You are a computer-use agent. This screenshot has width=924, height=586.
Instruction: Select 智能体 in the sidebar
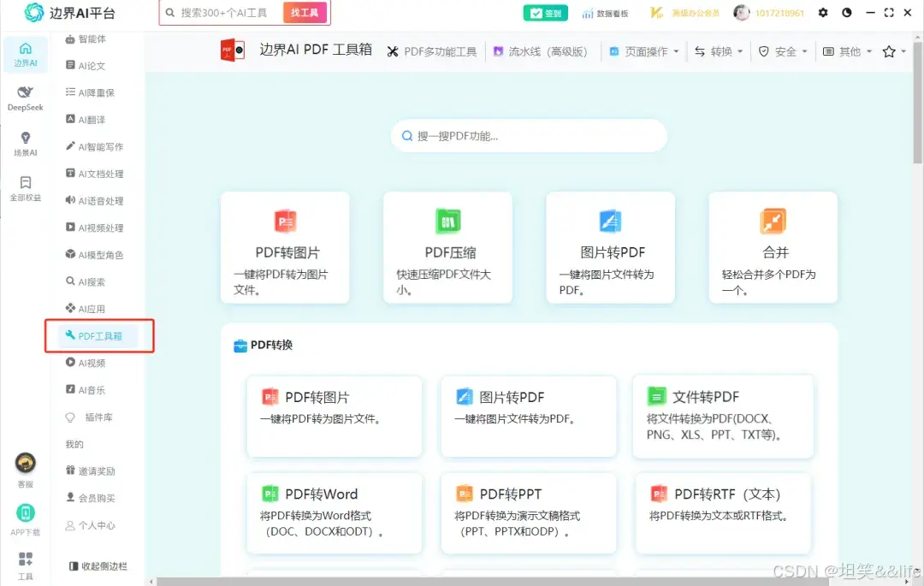pyautogui.click(x=86, y=38)
